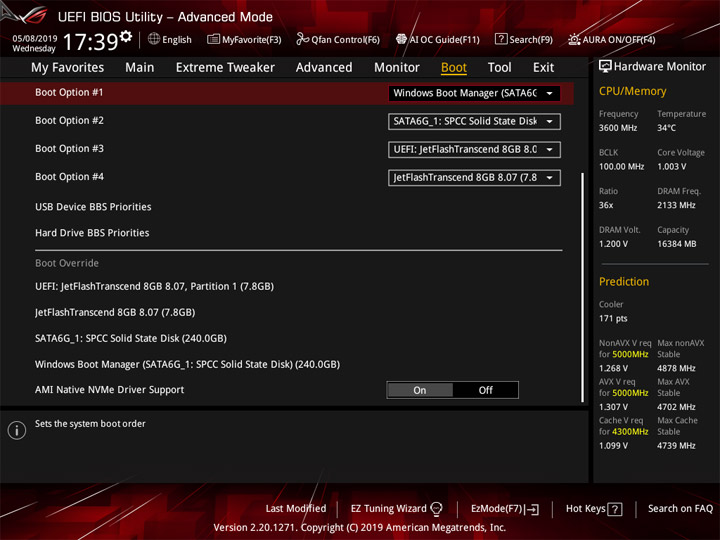This screenshot has width=720, height=540.
Task: Boot override JetFlashTranscend 8GB 8.07 (7.8GB)
Action: 115,313
